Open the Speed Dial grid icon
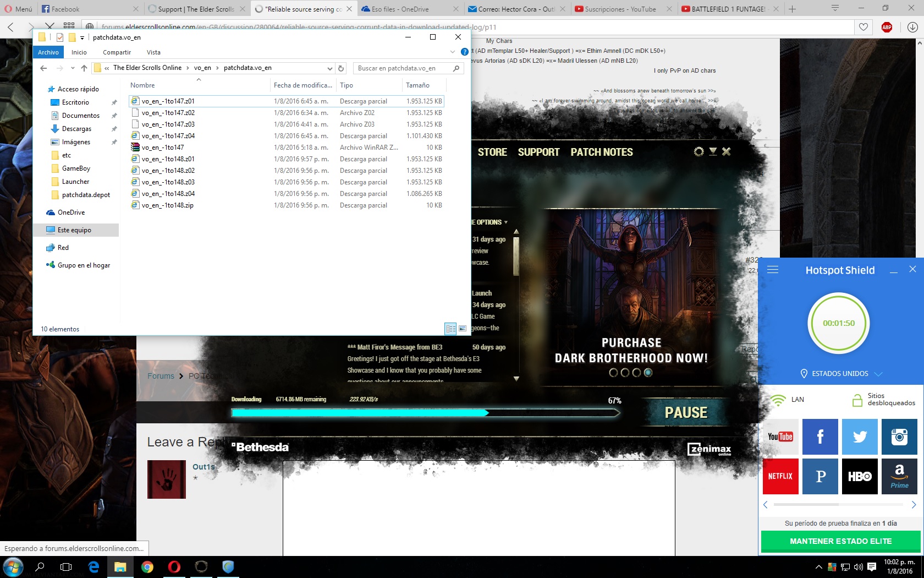924x578 pixels. pyautogui.click(x=69, y=26)
